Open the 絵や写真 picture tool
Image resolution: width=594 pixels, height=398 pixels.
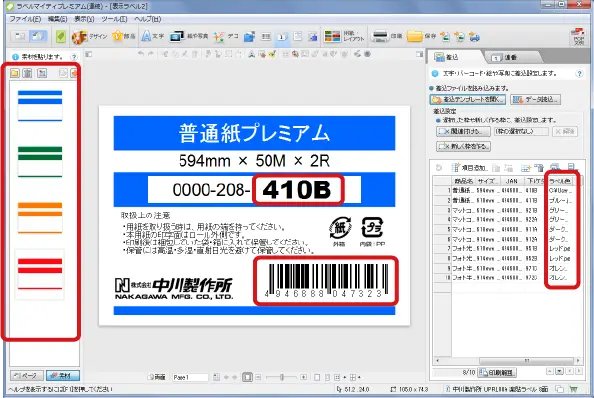(189, 36)
